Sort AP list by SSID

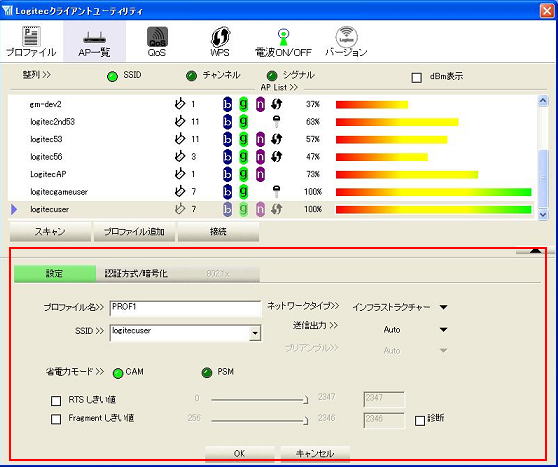(x=112, y=76)
